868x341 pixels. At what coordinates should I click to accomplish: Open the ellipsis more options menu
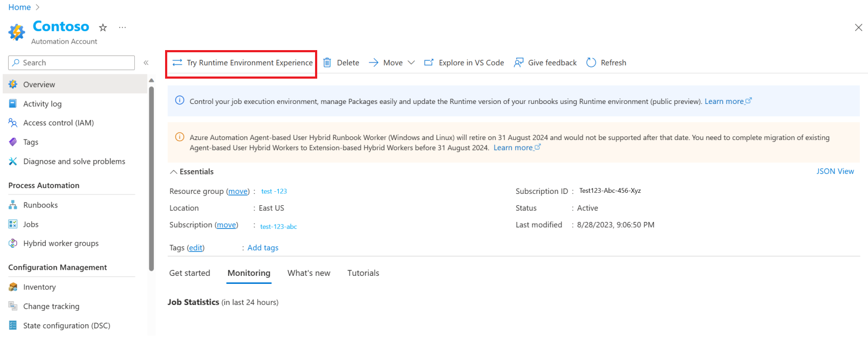pyautogui.click(x=122, y=27)
